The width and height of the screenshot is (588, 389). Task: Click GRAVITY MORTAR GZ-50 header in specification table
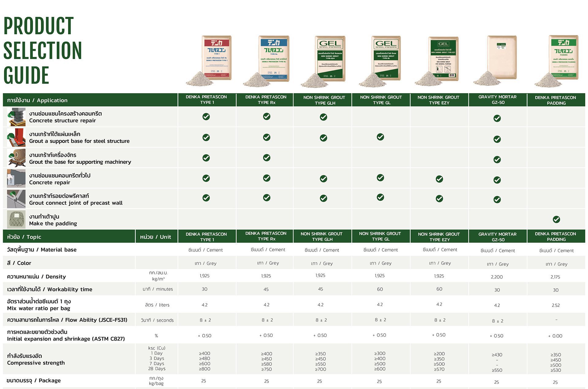[497, 237]
